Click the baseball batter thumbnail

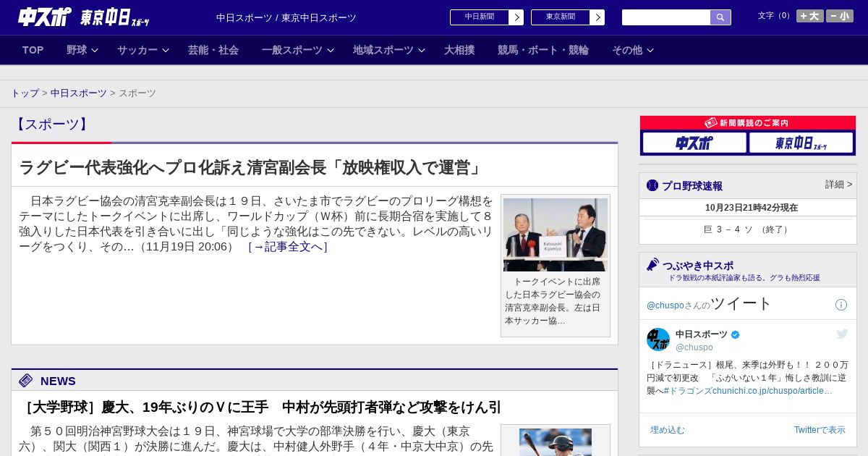(x=556, y=442)
